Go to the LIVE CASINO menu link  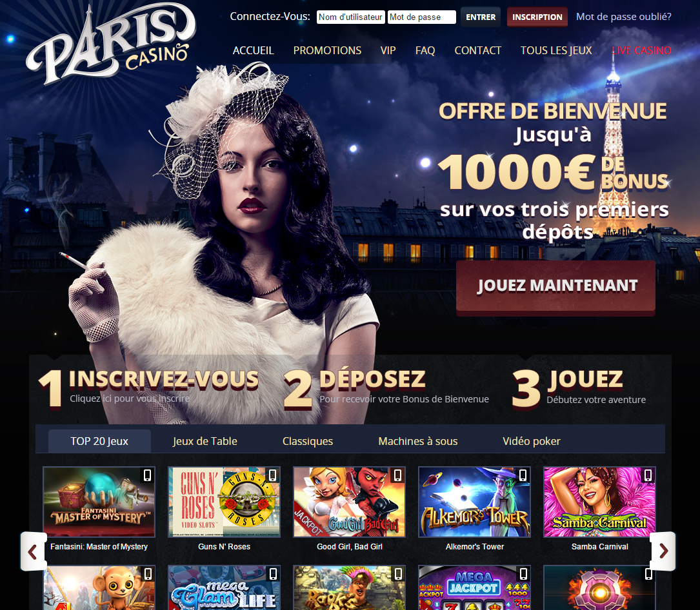click(x=641, y=50)
